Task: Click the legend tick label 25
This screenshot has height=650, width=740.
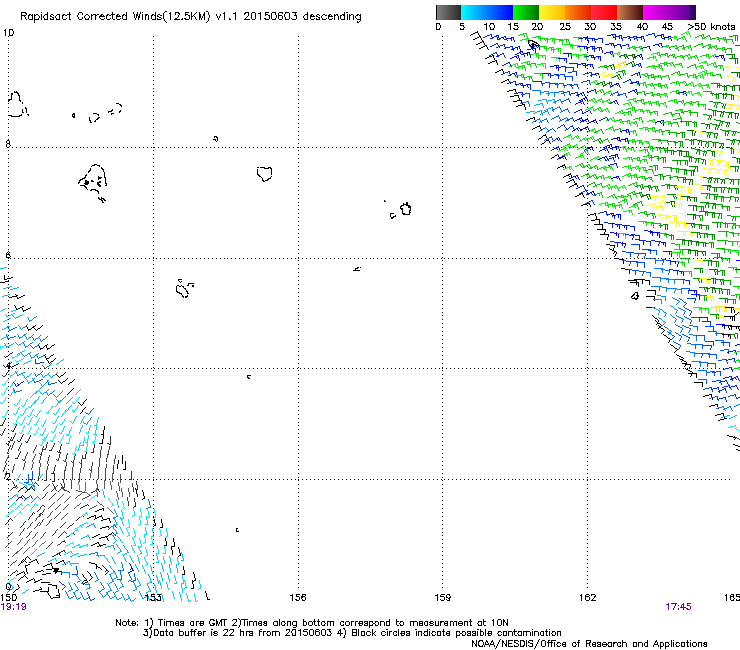Action: coord(565,26)
